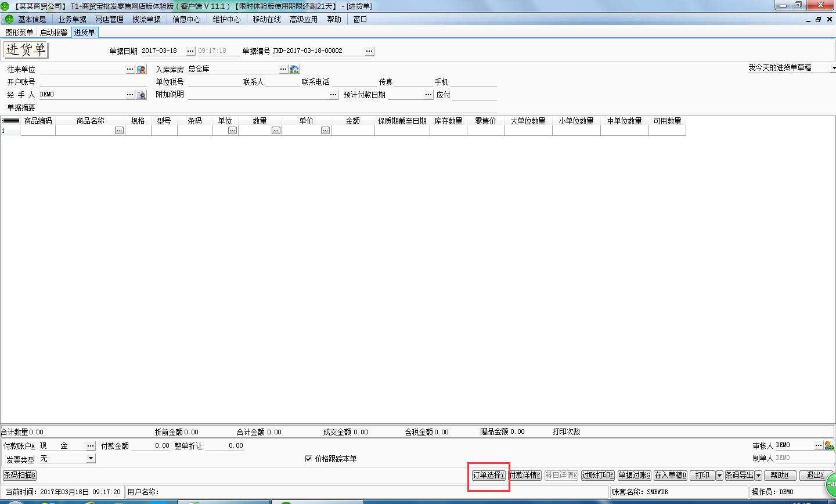
Task: Click the personnel icon beside 经手人 field
Action: click(141, 94)
